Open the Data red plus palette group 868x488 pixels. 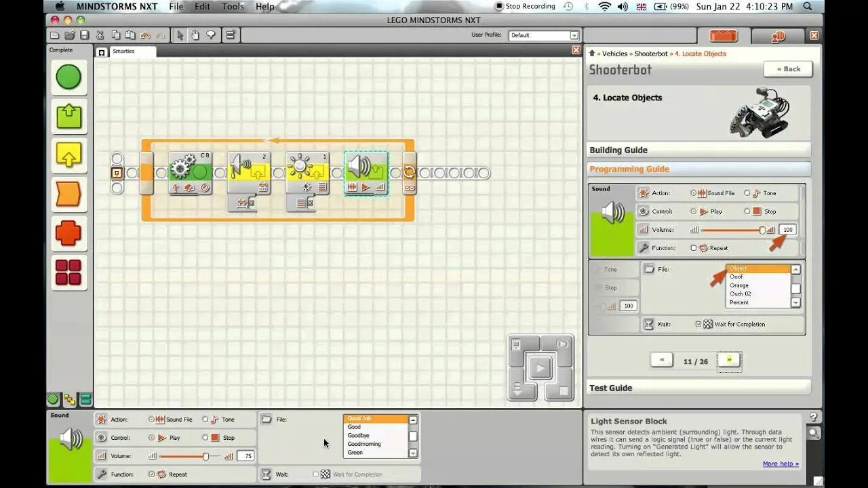[68, 233]
